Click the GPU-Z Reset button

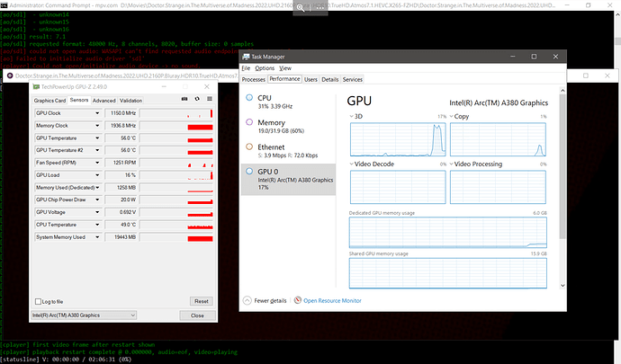pyautogui.click(x=202, y=301)
